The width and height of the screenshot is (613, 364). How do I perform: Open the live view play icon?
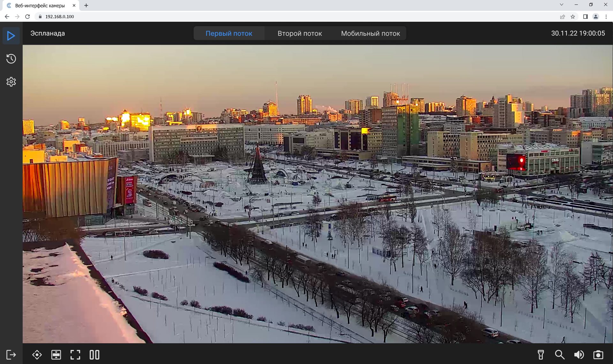click(x=11, y=35)
